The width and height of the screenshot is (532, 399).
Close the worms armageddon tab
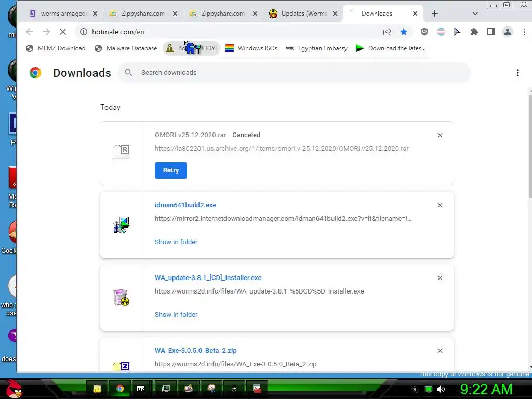[x=95, y=14]
